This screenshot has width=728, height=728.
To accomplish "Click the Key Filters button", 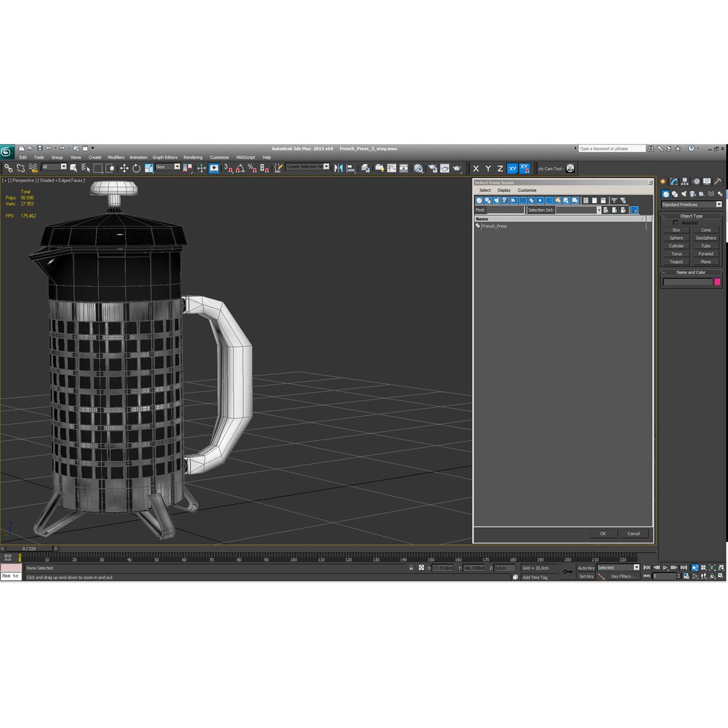I will [623, 576].
